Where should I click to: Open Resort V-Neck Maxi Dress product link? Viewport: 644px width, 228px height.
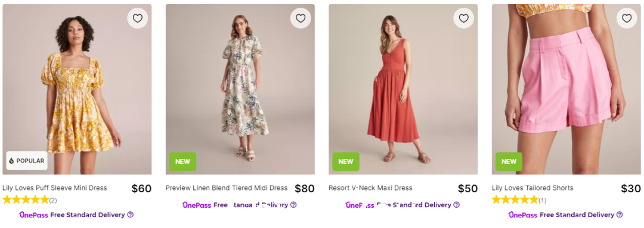click(370, 188)
